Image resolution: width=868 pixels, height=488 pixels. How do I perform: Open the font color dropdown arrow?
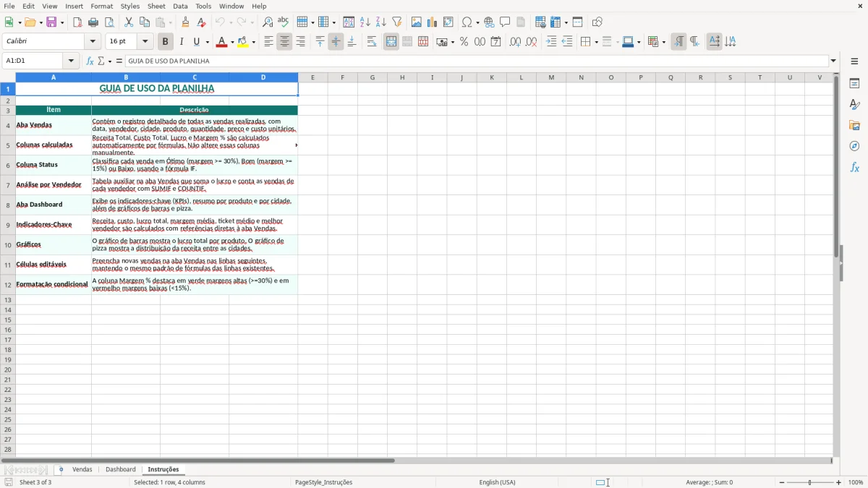pyautogui.click(x=232, y=42)
